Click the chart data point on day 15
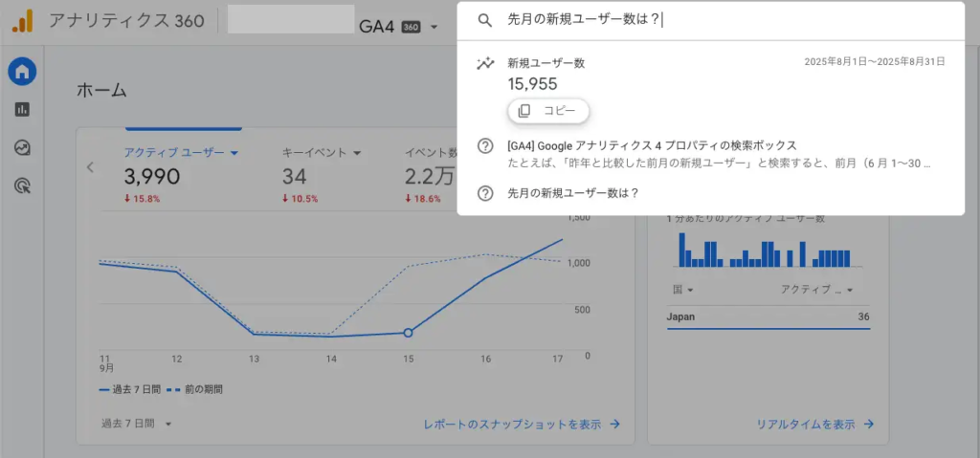 408,333
